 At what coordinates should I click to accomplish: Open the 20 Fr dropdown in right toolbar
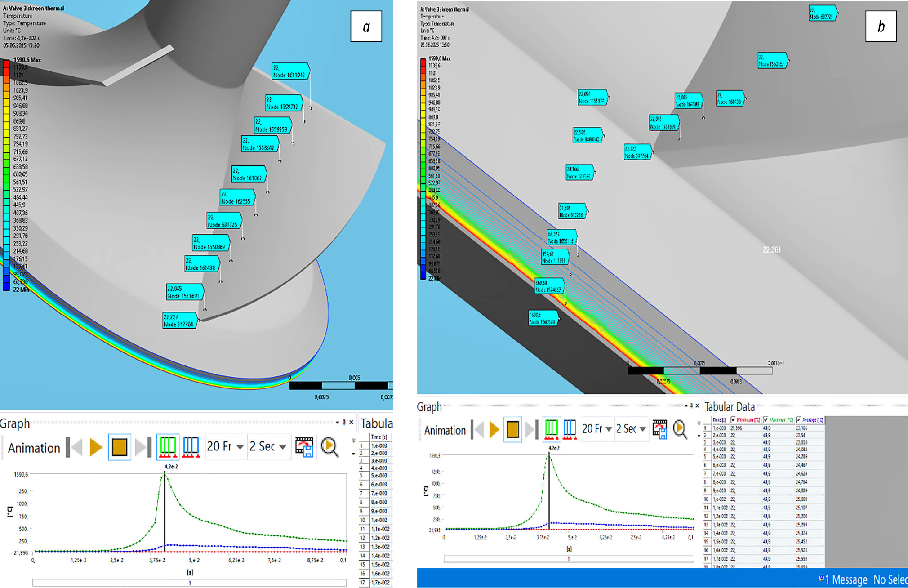point(608,429)
